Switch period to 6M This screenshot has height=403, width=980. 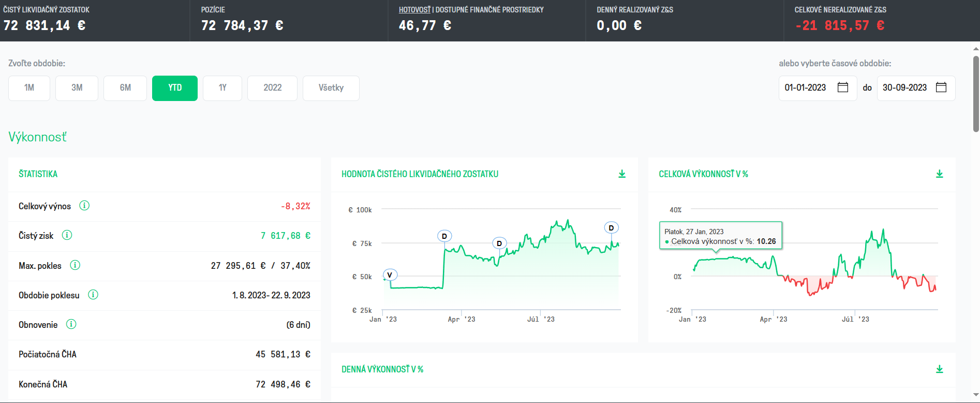(125, 88)
